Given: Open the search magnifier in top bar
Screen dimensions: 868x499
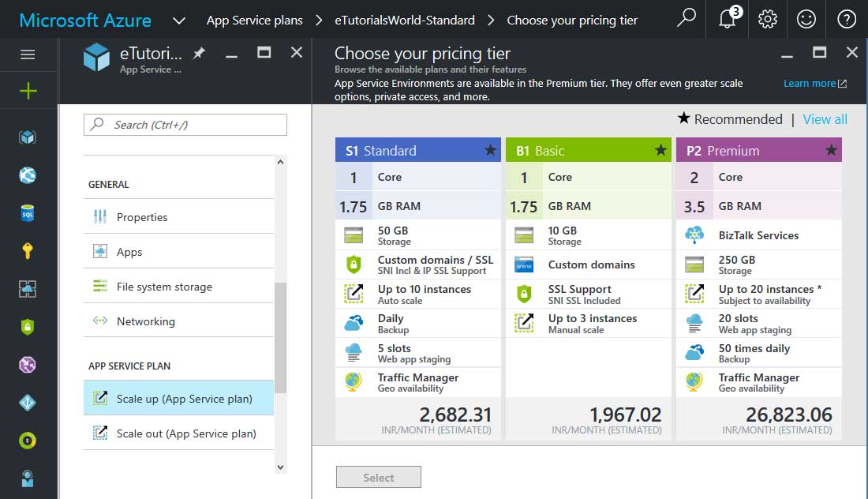Looking at the screenshot, I should [x=687, y=18].
